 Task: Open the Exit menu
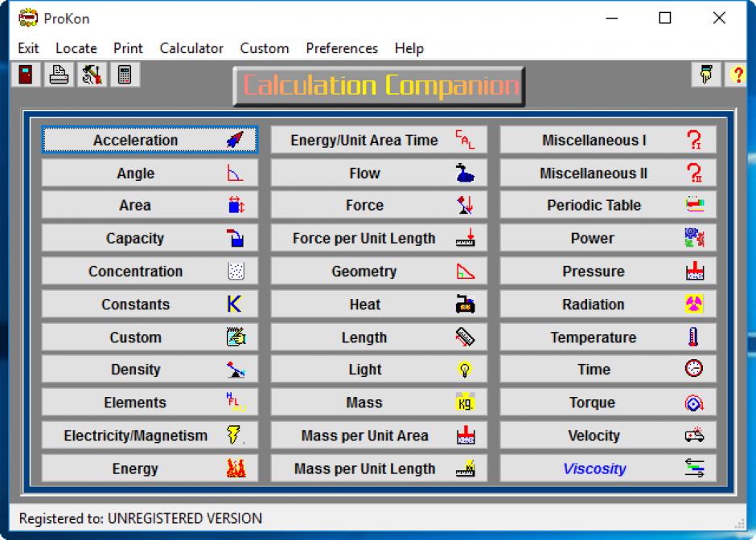click(28, 48)
